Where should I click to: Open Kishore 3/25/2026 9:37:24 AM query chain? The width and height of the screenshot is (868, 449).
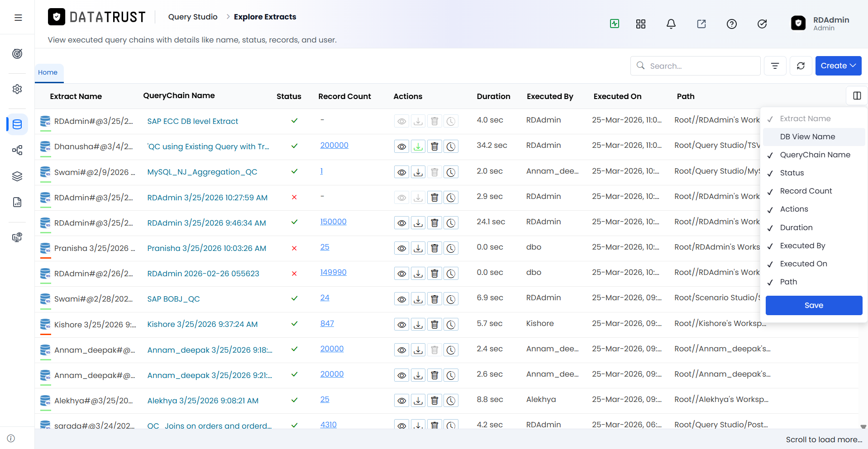202,324
